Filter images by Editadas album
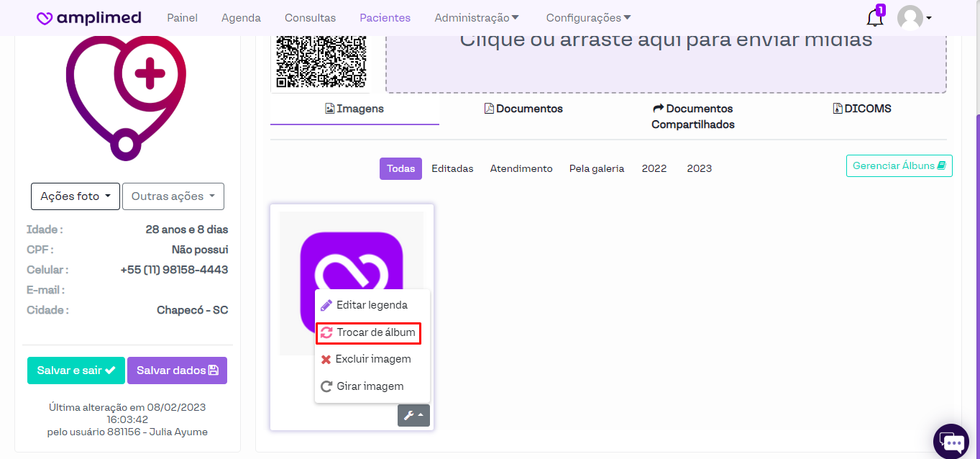The width and height of the screenshot is (980, 459). (452, 168)
